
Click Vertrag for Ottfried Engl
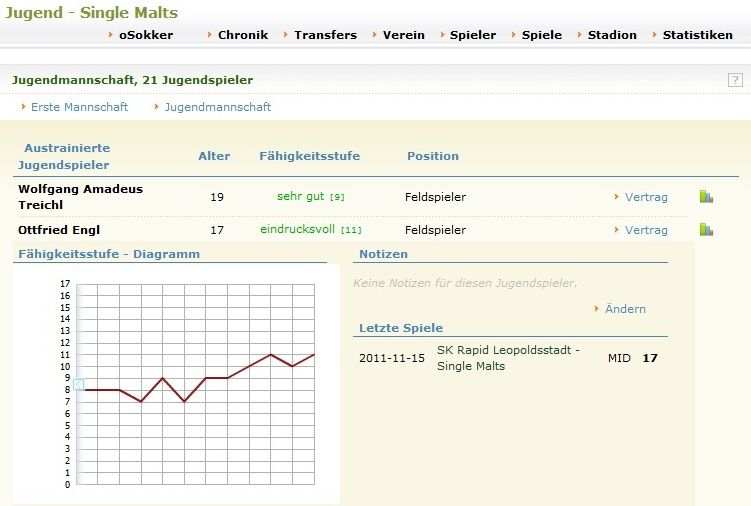click(x=645, y=230)
